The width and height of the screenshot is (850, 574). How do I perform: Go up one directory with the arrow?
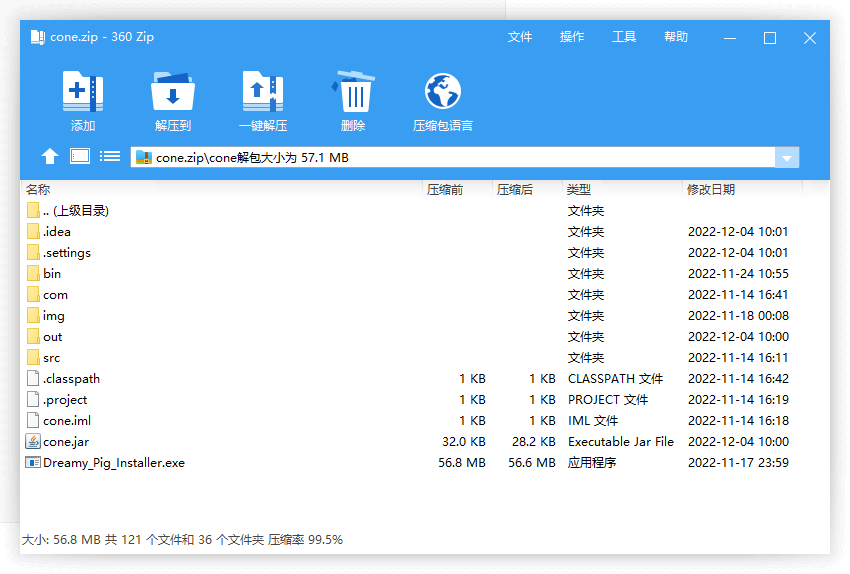pyautogui.click(x=50, y=157)
